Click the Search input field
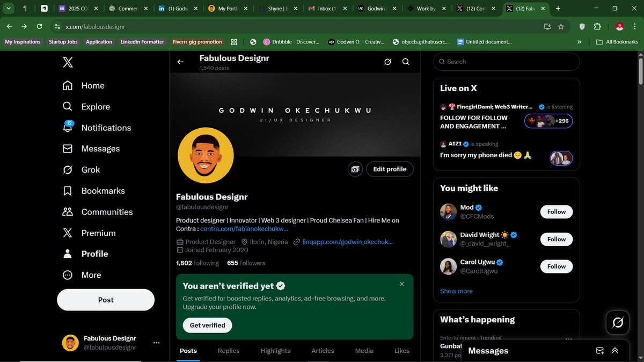 click(x=507, y=62)
